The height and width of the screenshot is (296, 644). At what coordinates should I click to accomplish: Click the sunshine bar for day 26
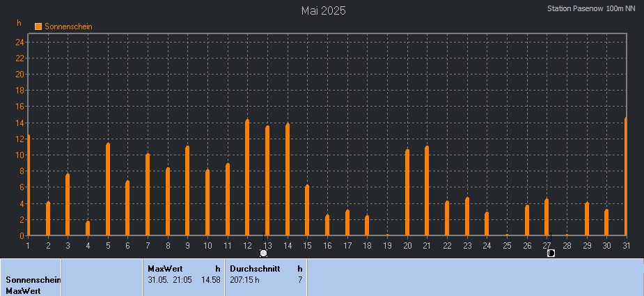(527, 220)
